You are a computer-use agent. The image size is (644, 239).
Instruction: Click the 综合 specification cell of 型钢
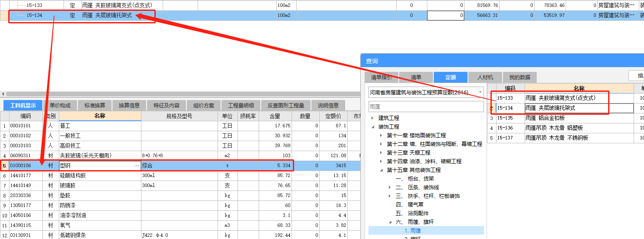point(179,166)
